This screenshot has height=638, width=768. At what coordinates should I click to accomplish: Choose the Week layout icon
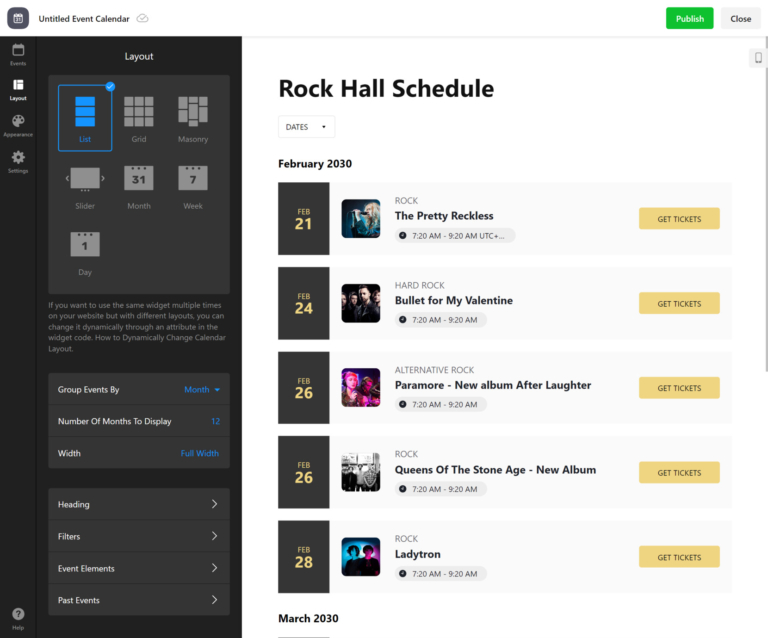pyautogui.click(x=192, y=179)
